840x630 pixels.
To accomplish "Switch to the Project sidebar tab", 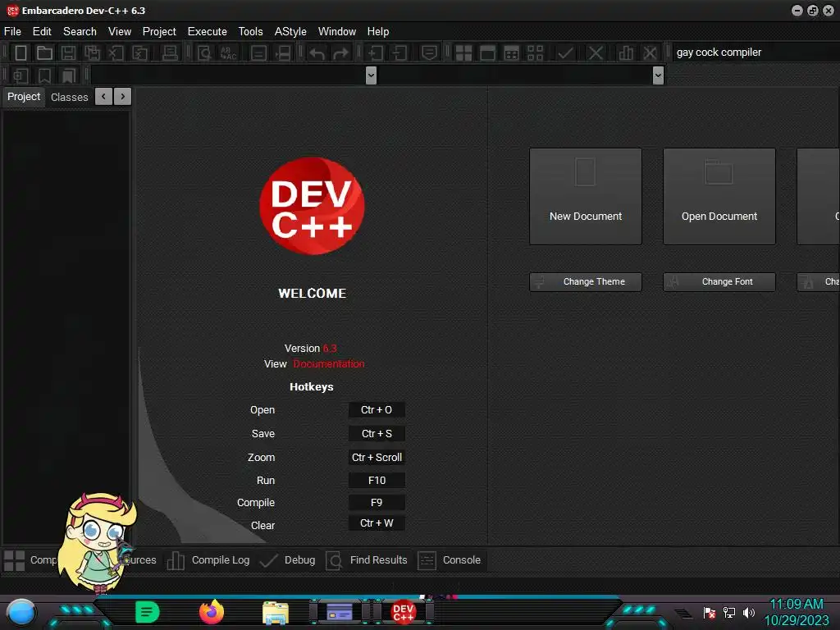I will (24, 97).
